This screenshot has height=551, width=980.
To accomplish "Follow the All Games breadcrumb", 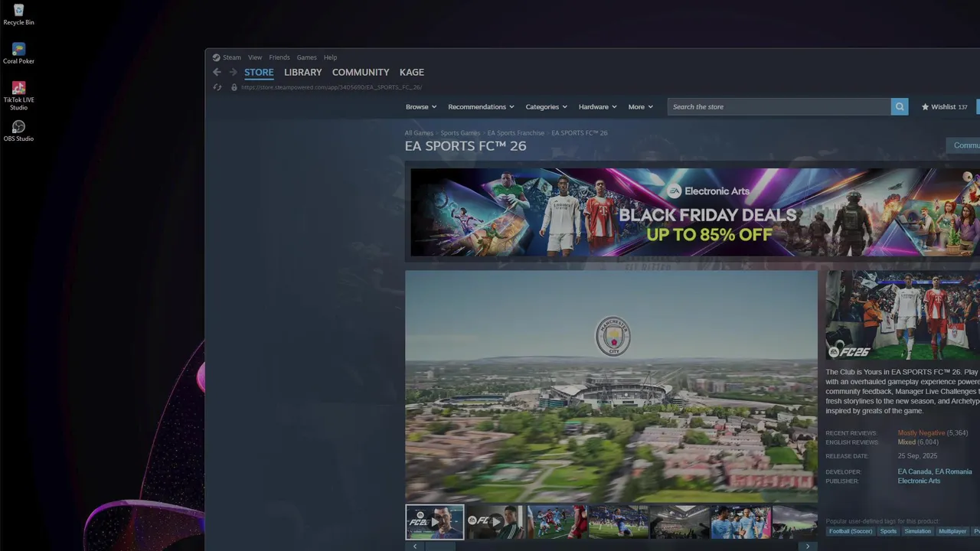I will [x=419, y=133].
